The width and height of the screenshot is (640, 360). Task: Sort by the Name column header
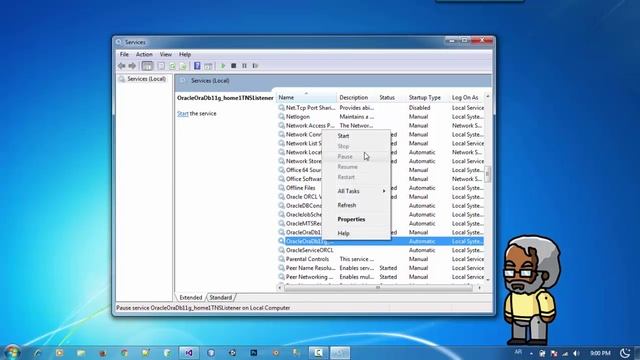click(307, 98)
